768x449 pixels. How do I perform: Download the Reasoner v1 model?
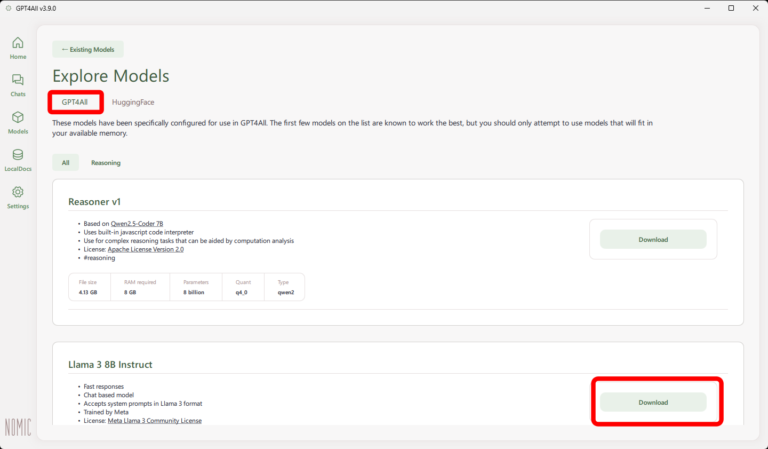point(653,240)
